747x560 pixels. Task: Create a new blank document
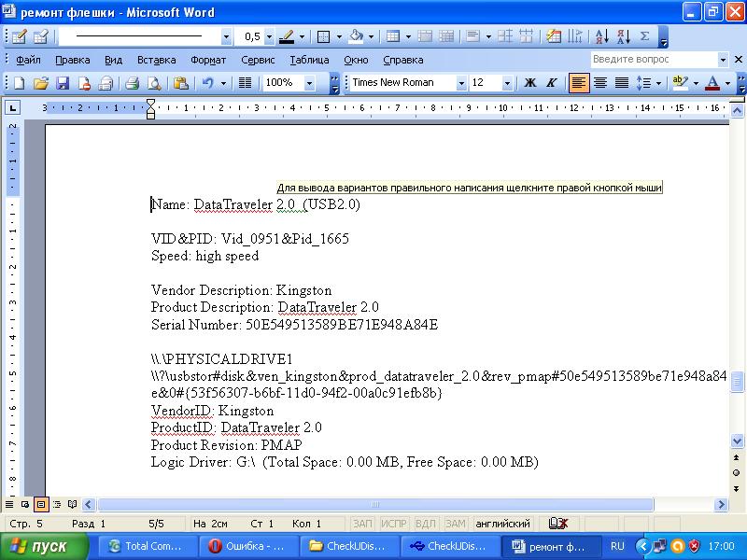coord(19,83)
